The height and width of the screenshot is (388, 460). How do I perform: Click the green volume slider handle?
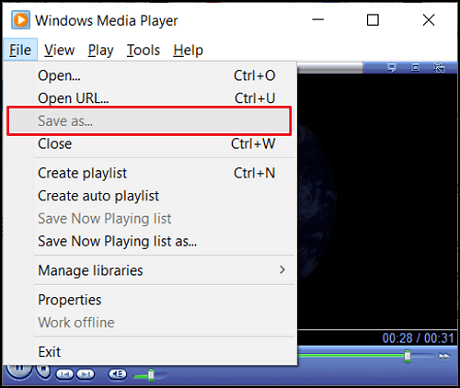coord(151,375)
